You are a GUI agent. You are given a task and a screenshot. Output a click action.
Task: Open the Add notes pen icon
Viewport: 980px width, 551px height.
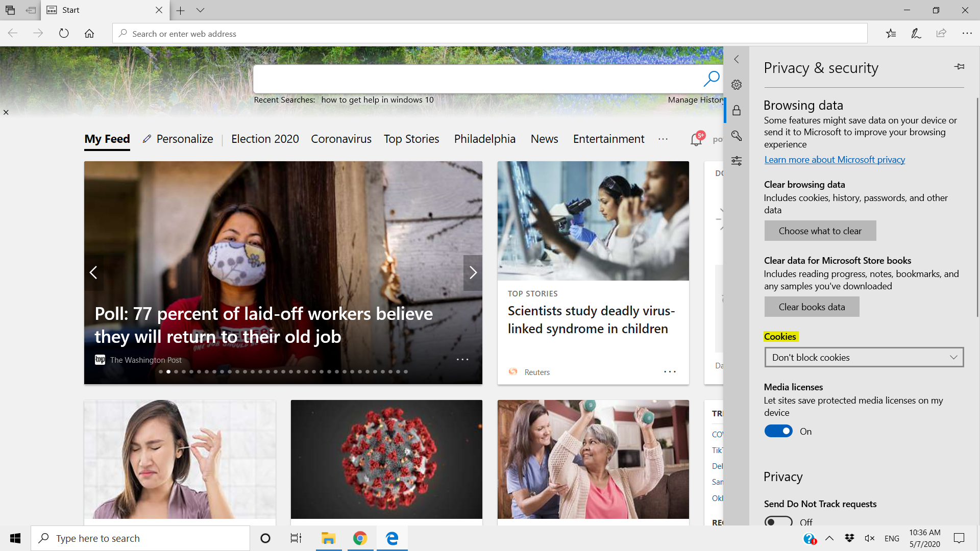(916, 34)
